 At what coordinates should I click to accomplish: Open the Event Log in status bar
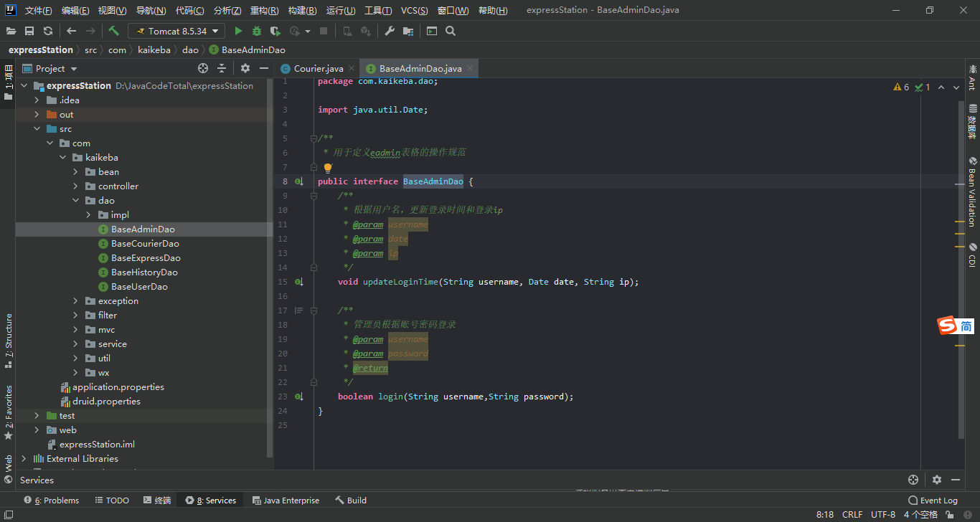pos(933,500)
